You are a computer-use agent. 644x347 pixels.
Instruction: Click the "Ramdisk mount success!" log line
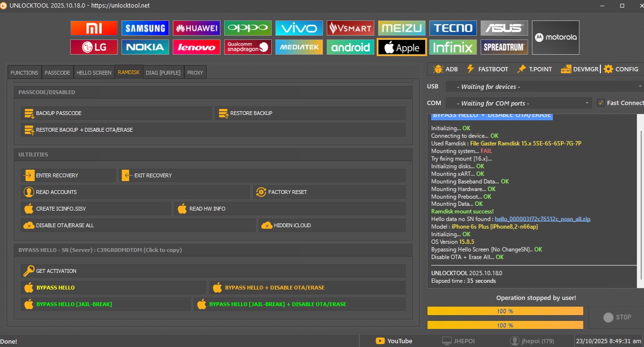click(462, 212)
